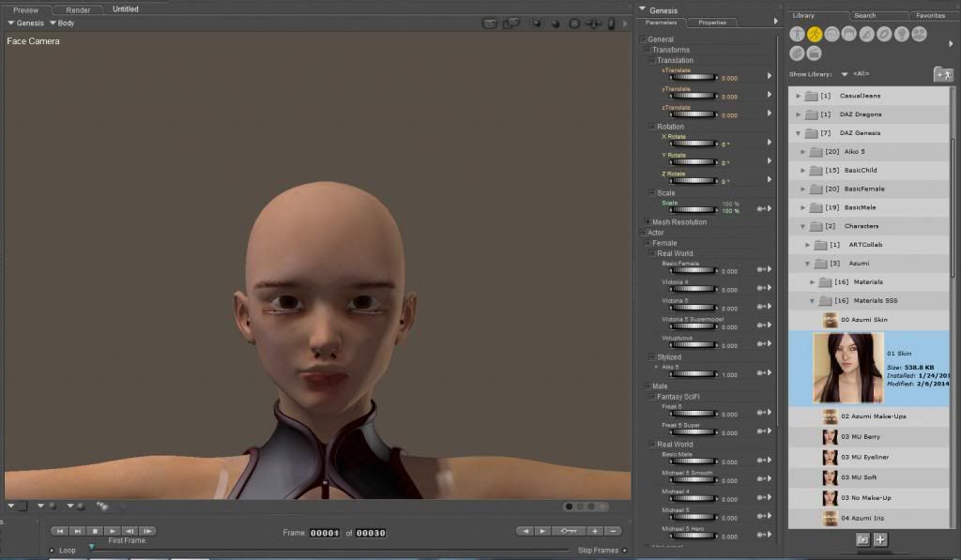961x560 pixels.
Task: Click the add figure folder icon
Action: 942,74
